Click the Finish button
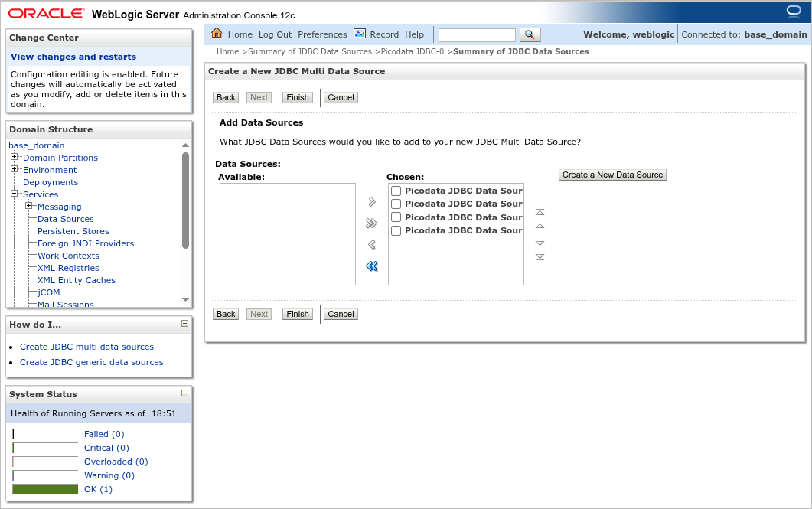This screenshot has width=812, height=509. (297, 97)
